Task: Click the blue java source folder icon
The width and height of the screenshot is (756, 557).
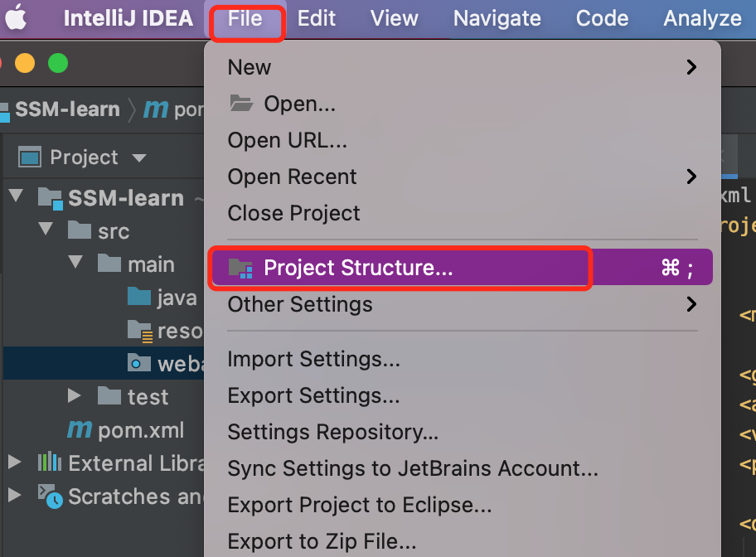Action: pyautogui.click(x=139, y=296)
